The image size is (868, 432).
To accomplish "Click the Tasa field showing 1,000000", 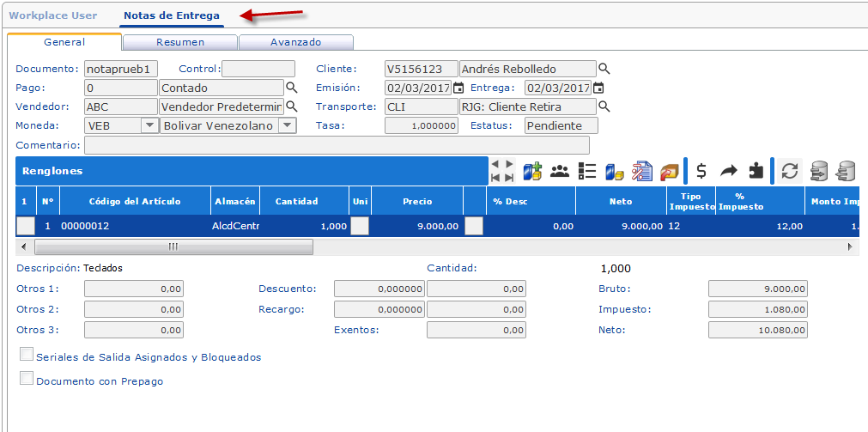I will click(422, 125).
